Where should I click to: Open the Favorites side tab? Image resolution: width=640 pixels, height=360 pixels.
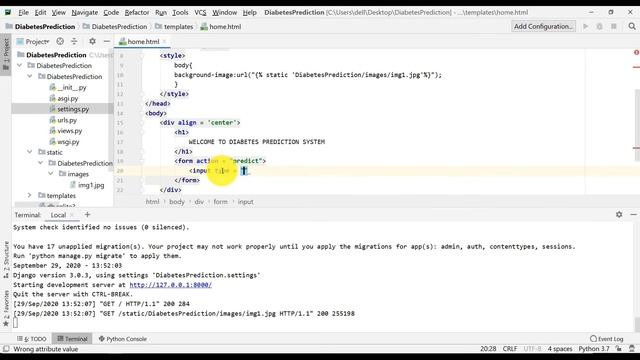click(6, 309)
